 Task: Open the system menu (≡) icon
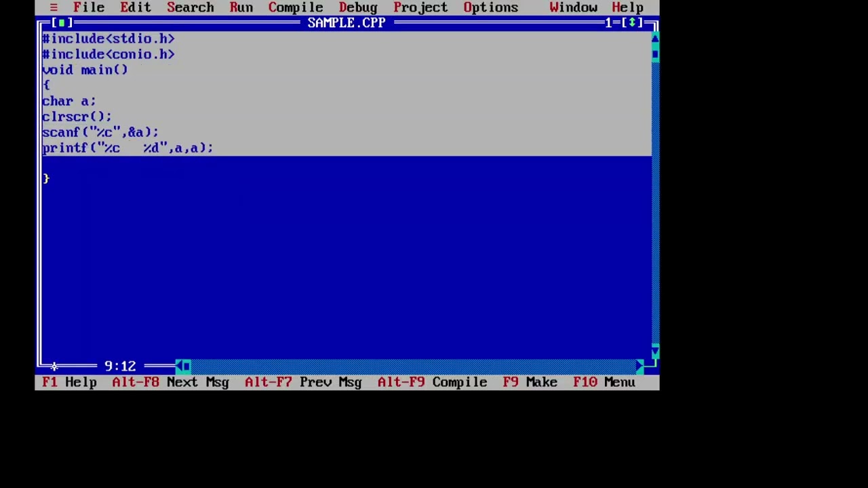54,7
